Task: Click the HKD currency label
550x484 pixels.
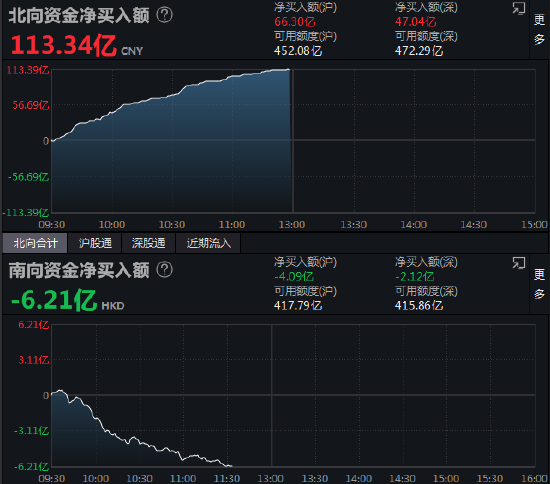Action: click(x=113, y=306)
